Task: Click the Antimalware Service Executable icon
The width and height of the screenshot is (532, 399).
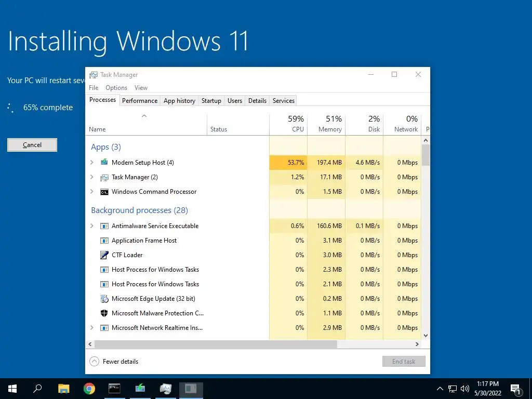Action: (104, 226)
